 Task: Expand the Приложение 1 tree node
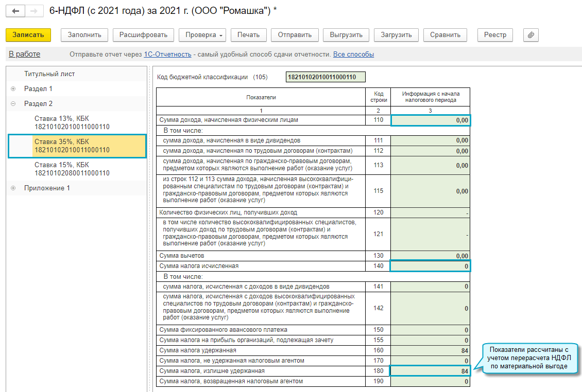coord(13,188)
